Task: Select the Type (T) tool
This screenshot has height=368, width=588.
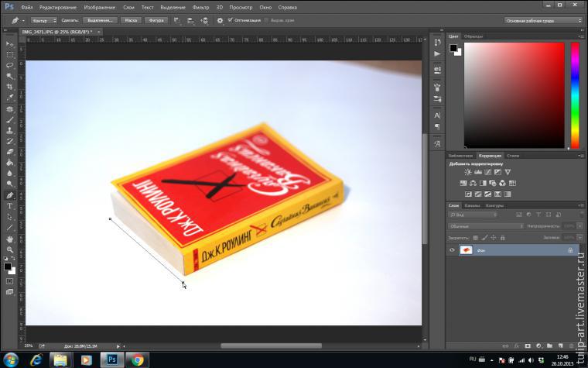Action: tap(10, 206)
